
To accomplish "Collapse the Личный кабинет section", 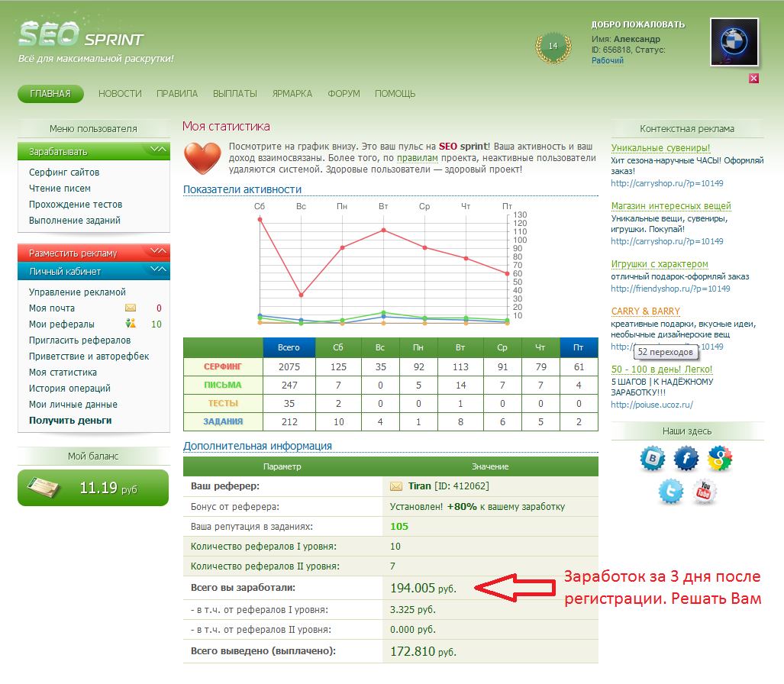I will (x=94, y=271).
